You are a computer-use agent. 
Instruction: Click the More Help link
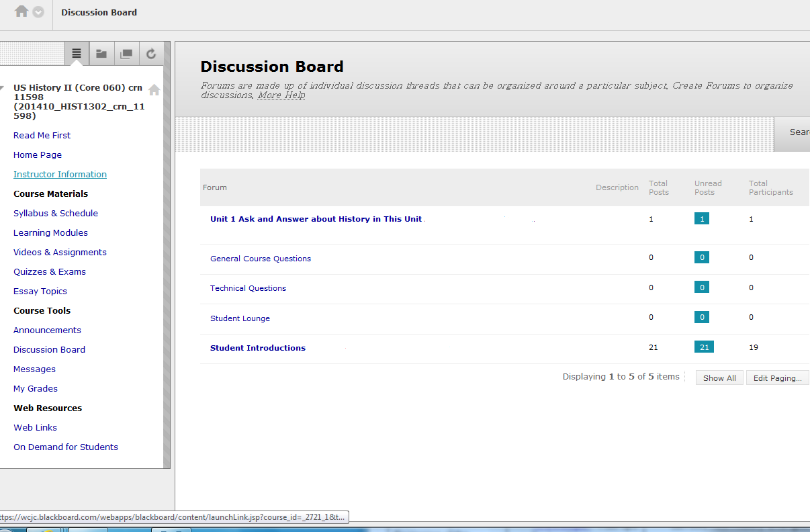[281, 95]
